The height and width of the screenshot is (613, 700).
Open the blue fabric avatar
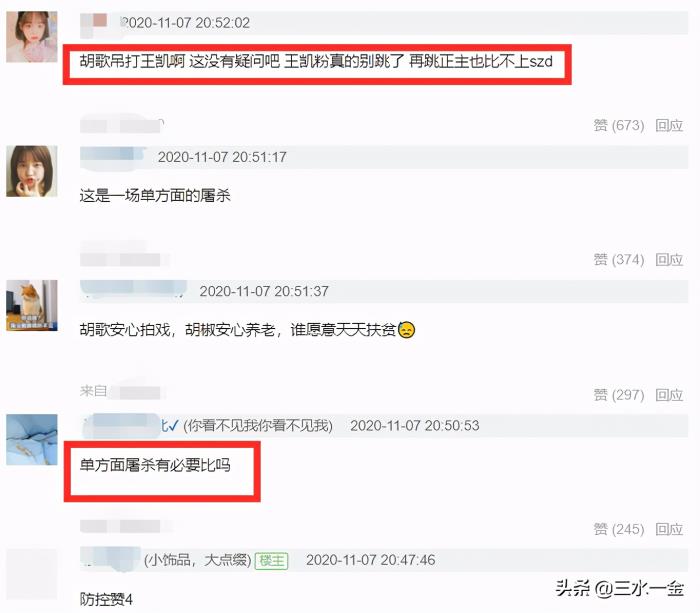[32, 440]
